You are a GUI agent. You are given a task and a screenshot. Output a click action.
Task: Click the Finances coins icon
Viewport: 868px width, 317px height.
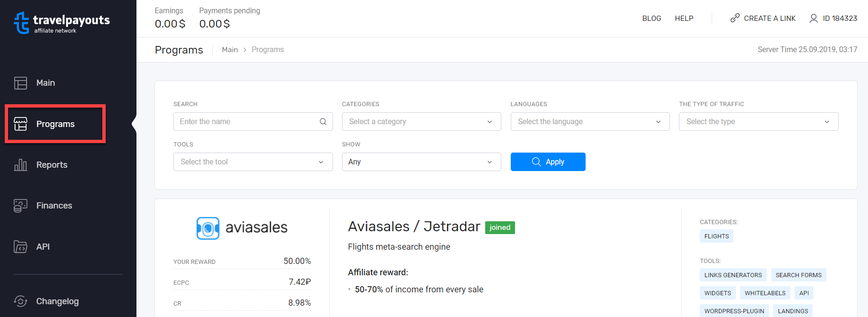pos(20,206)
